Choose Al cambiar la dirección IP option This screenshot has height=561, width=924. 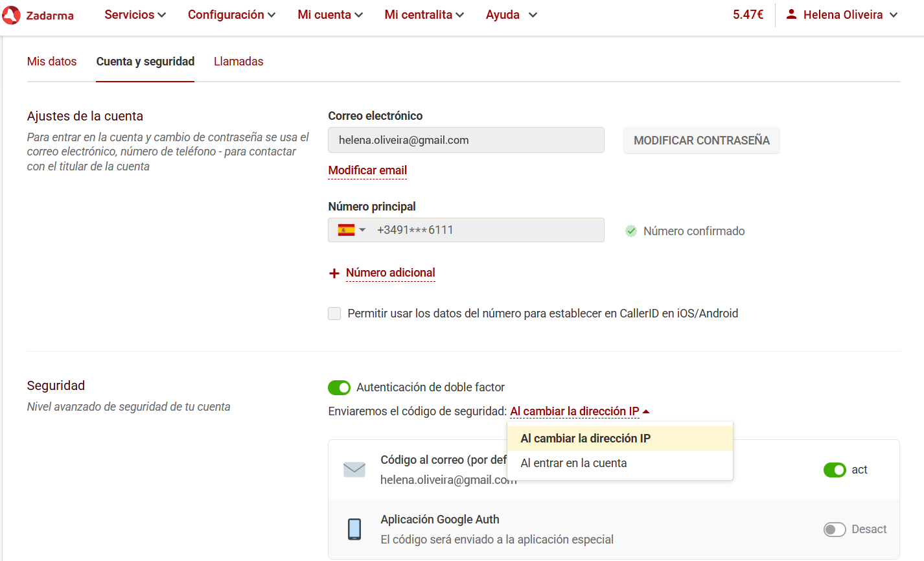(x=620, y=439)
